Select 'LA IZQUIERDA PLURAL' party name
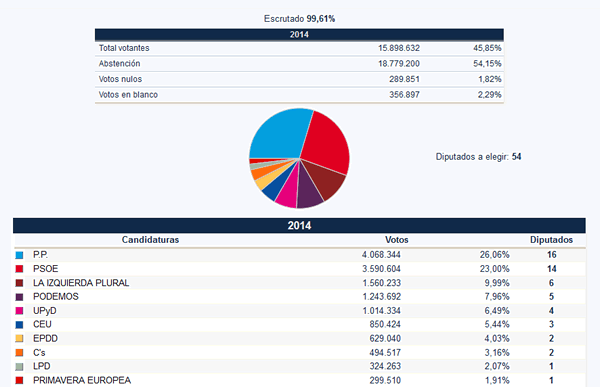Screen dimensions: 600x387 point(81,283)
